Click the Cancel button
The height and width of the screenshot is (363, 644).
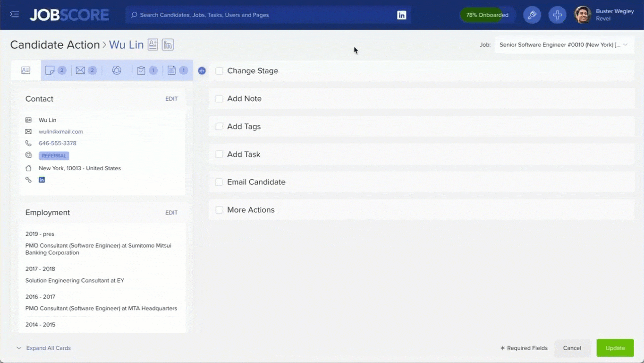(572, 348)
